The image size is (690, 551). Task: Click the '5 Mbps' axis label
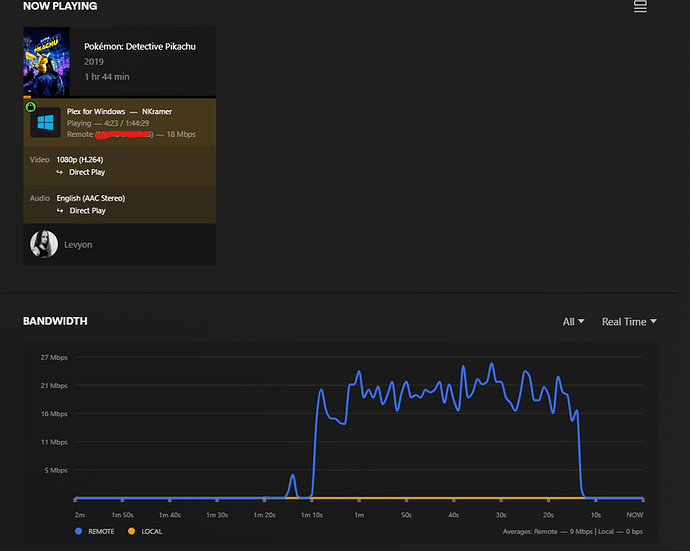point(56,470)
